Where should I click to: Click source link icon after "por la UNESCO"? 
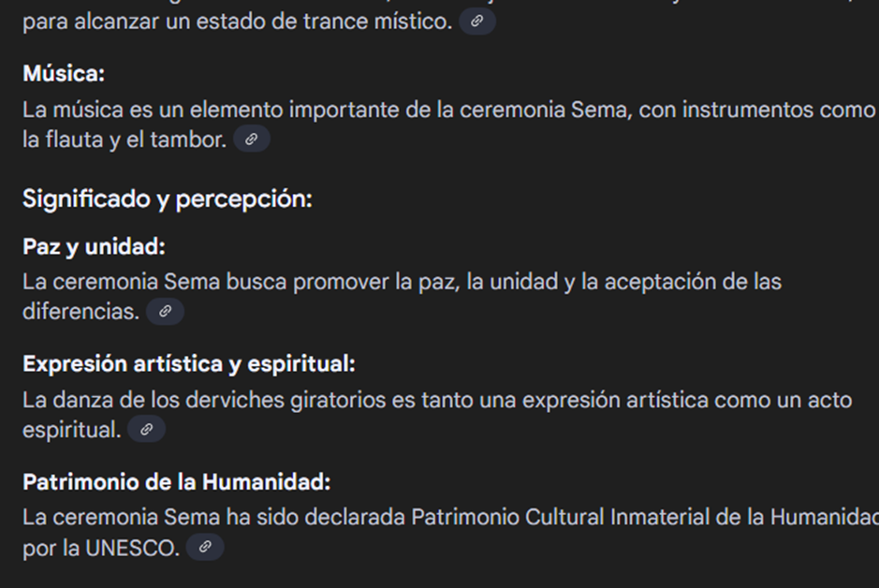click(x=205, y=548)
